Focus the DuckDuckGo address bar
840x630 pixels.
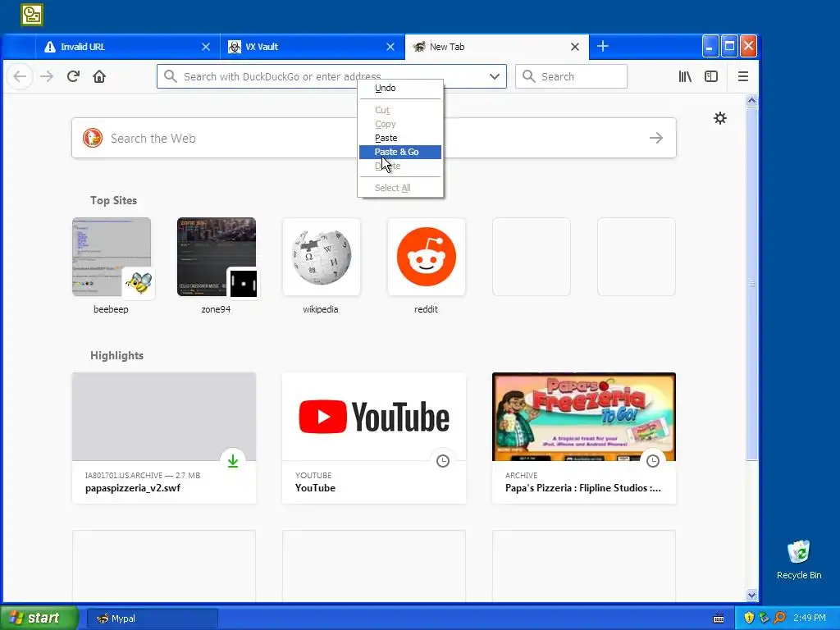pyautogui.click(x=331, y=76)
